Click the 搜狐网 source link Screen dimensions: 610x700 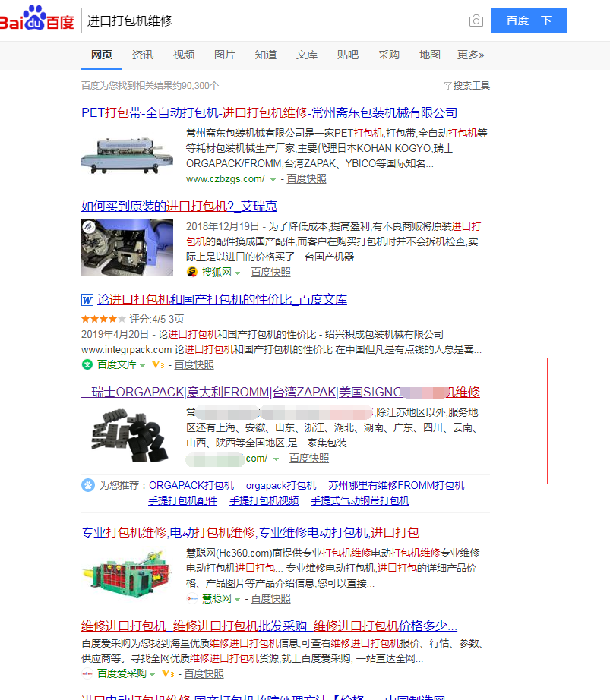(x=217, y=272)
